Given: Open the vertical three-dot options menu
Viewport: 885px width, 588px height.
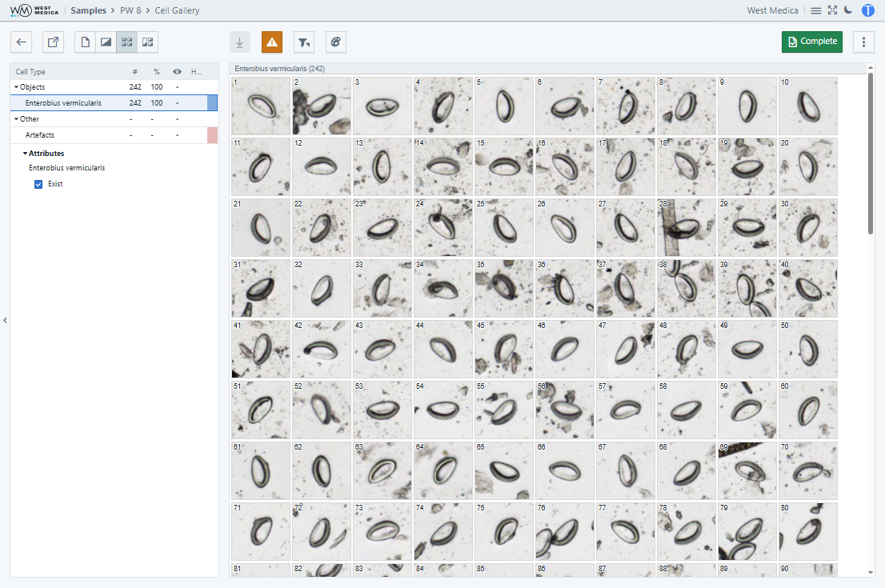Looking at the screenshot, I should click(863, 42).
